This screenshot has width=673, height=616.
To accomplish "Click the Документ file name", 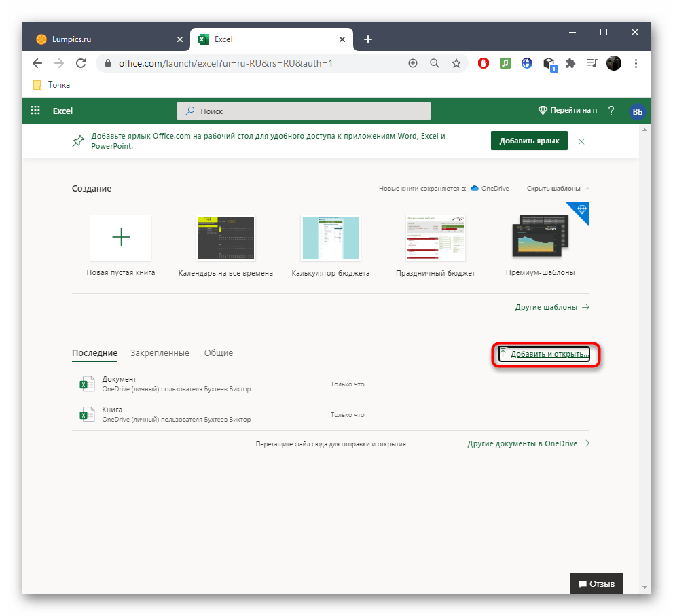I will (x=119, y=379).
